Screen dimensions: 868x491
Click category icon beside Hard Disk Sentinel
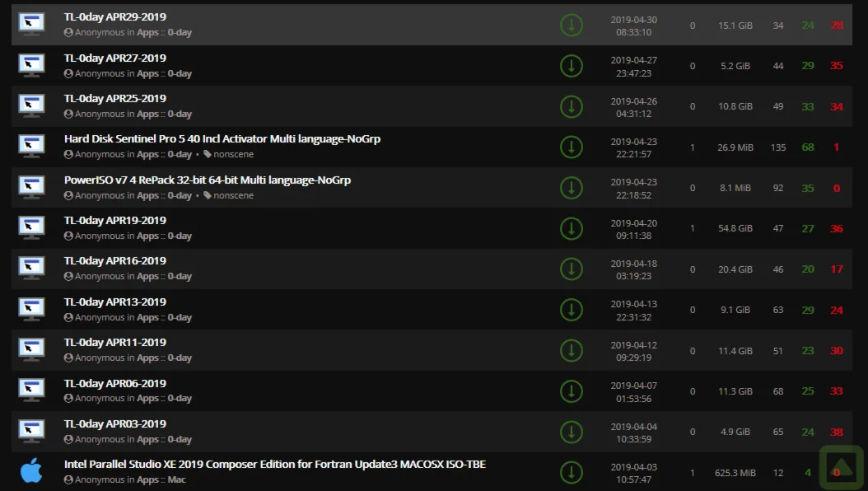(31, 147)
